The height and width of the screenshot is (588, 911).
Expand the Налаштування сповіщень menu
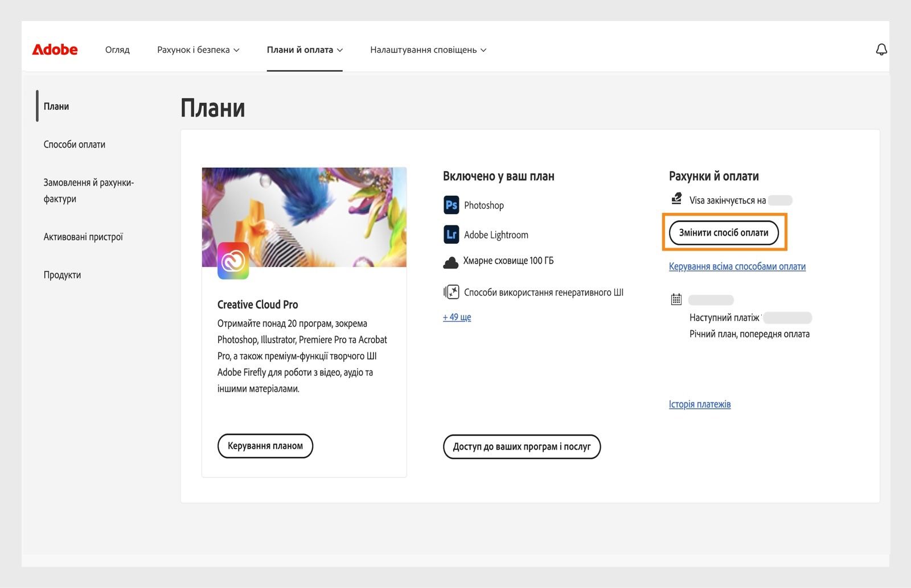(x=428, y=50)
